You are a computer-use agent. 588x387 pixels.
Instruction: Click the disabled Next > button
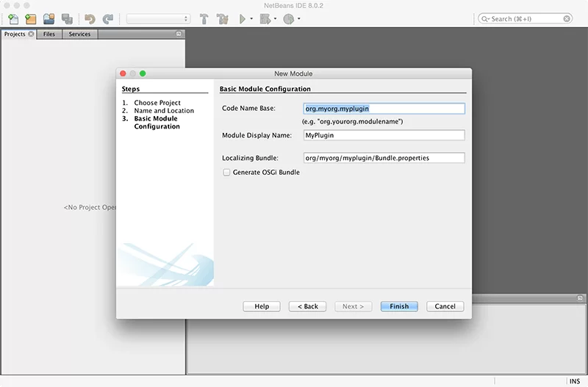click(x=354, y=306)
